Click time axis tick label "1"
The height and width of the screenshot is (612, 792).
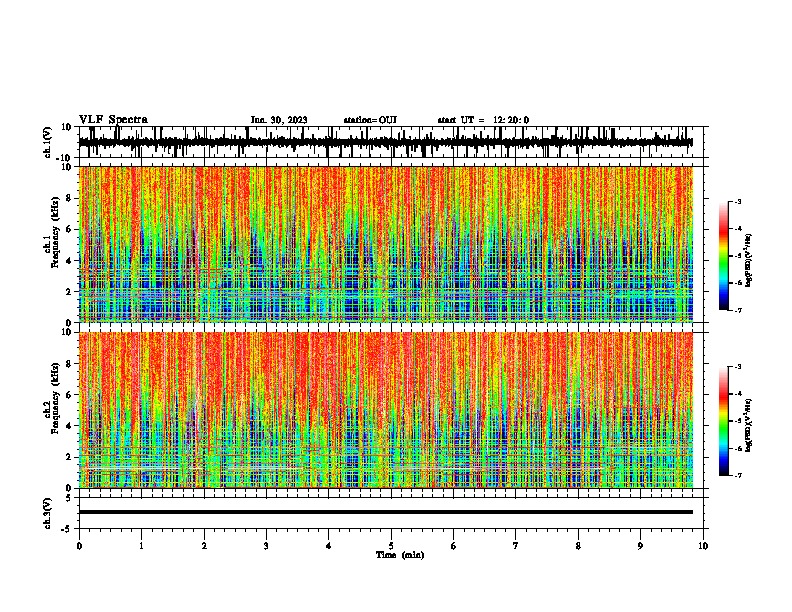click(x=141, y=546)
